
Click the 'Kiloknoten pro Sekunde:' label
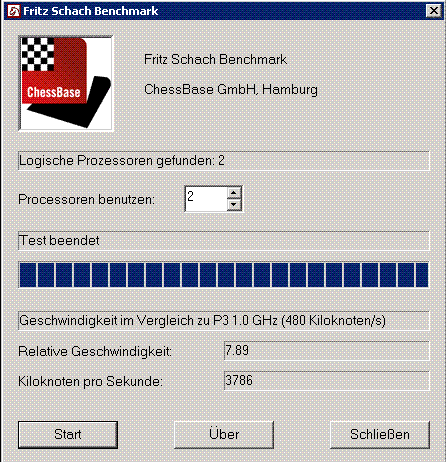pyautogui.click(x=90, y=381)
